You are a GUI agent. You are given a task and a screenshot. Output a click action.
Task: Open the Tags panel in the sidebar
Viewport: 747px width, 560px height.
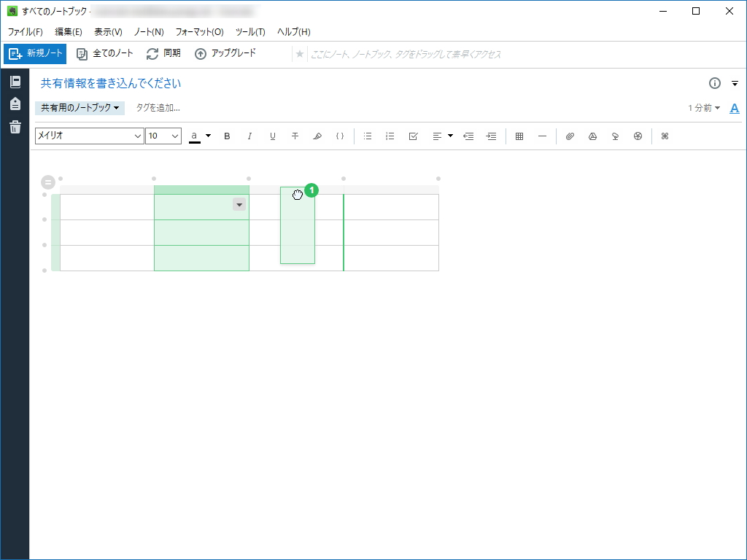[x=15, y=103]
